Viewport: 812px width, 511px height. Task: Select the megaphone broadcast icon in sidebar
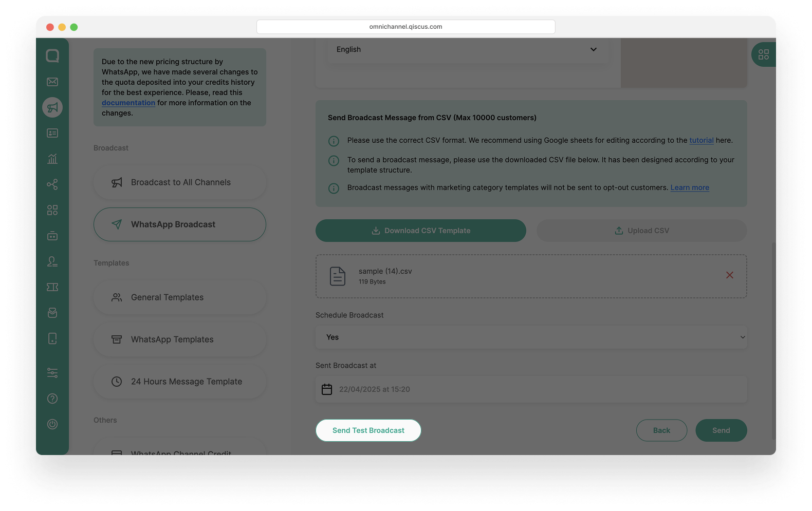pos(52,107)
